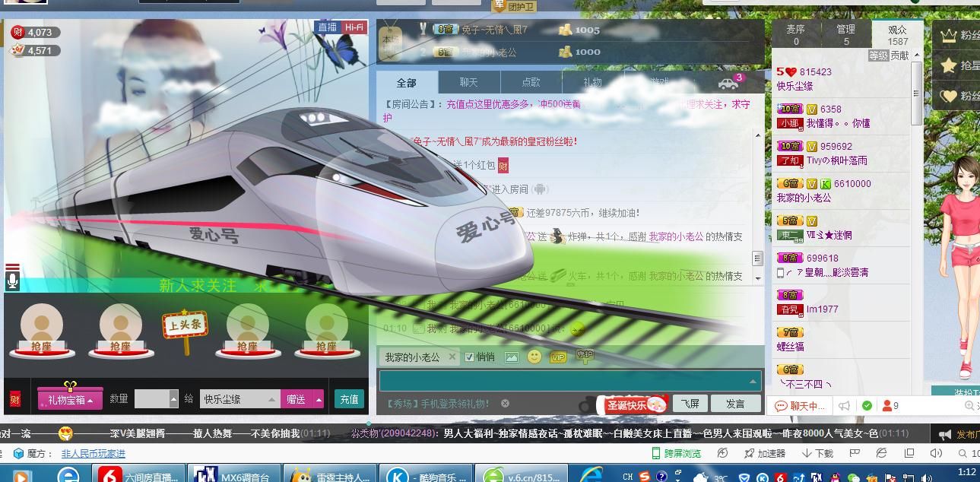Click the 发布广播 megaphone icon

click(944, 435)
